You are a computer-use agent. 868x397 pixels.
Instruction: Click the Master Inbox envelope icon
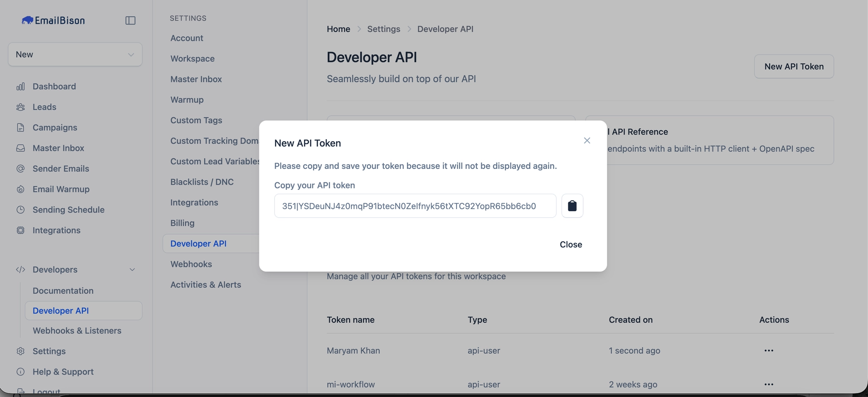tap(21, 148)
